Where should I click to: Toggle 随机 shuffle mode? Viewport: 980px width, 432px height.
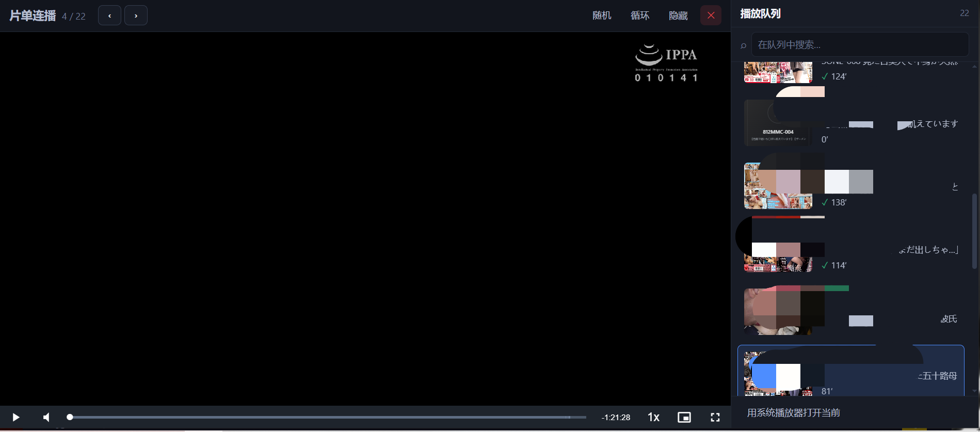coord(602,15)
